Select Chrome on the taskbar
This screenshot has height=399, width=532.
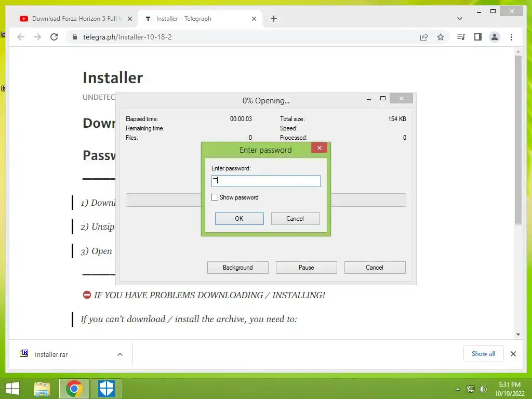pos(74,389)
